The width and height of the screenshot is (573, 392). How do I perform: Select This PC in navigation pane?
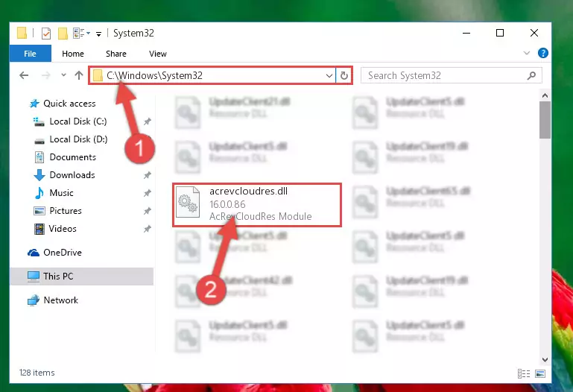pos(82,276)
